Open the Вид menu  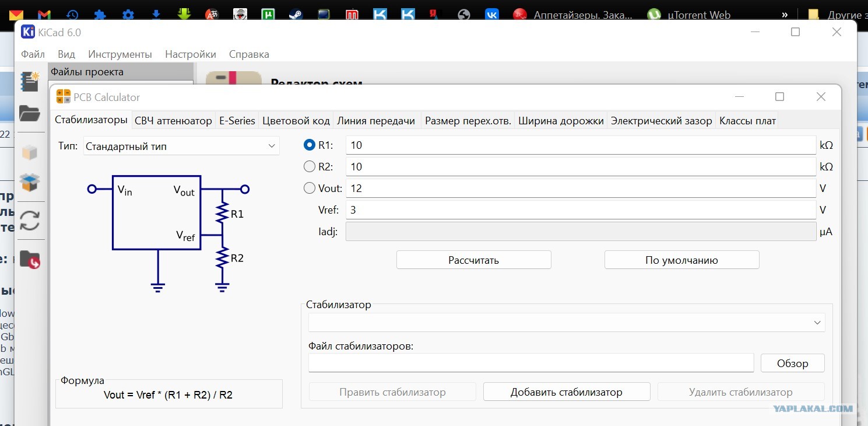click(x=66, y=54)
